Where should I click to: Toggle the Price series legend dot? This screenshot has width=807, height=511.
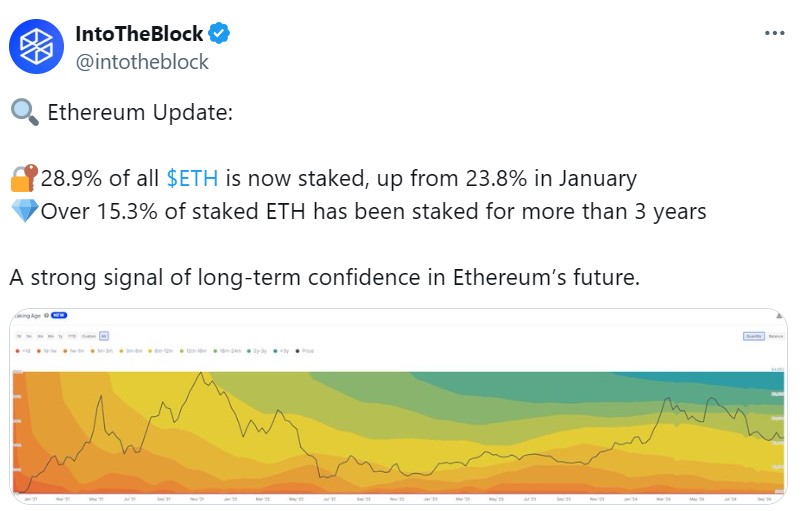(x=297, y=351)
